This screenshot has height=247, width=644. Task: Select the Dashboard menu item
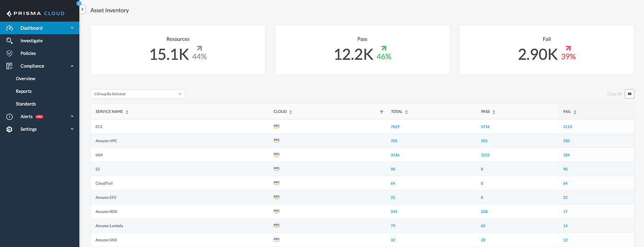pos(40,28)
